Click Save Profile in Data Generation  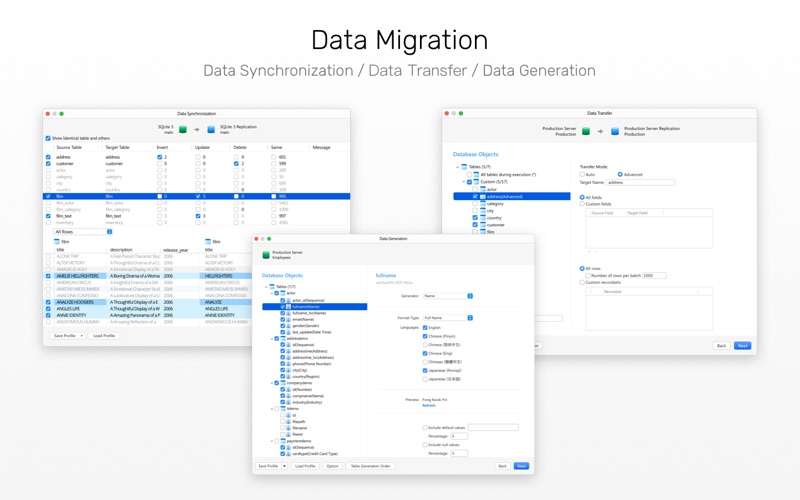coord(268,466)
